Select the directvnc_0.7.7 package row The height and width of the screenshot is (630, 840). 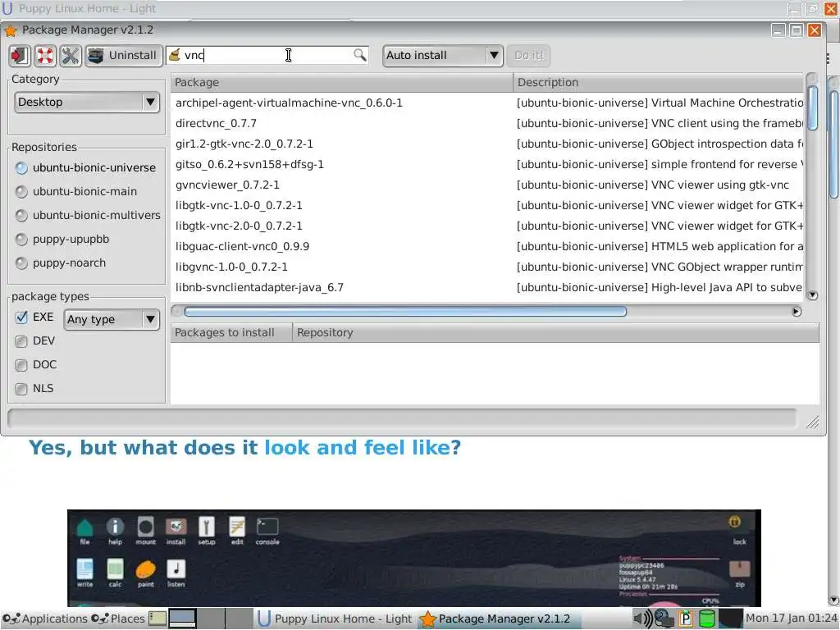coord(487,123)
